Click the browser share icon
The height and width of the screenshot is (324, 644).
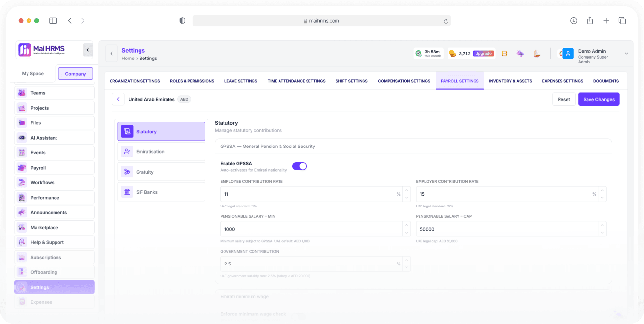click(x=590, y=21)
